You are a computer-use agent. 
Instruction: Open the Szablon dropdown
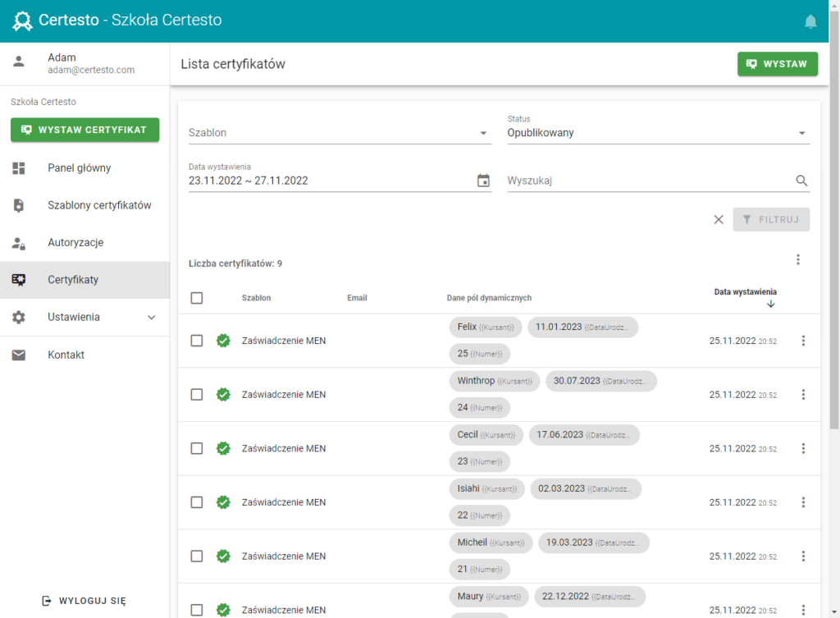pyautogui.click(x=340, y=133)
